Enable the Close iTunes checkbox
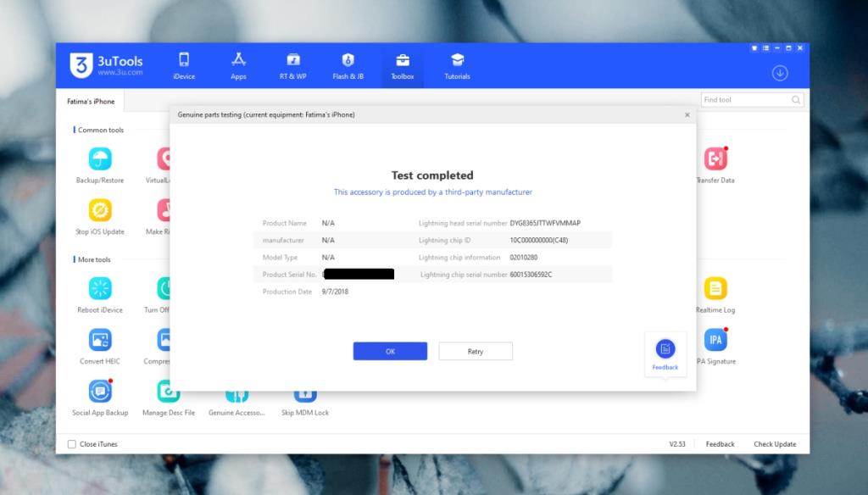 point(73,443)
